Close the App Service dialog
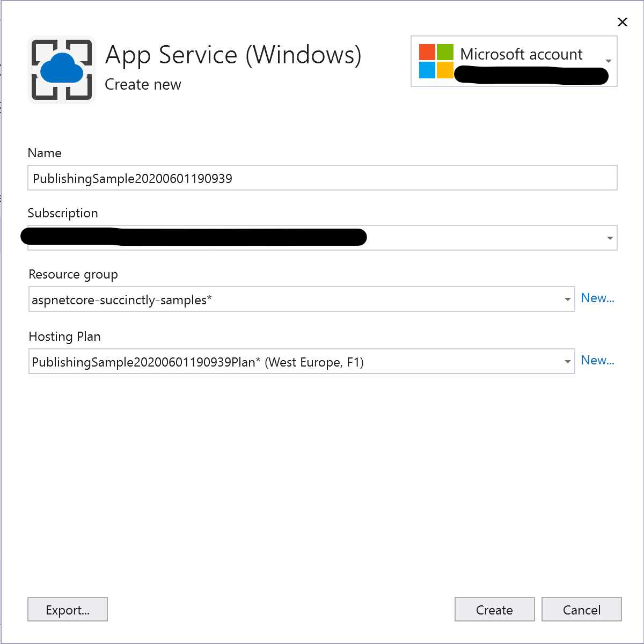 click(x=622, y=23)
